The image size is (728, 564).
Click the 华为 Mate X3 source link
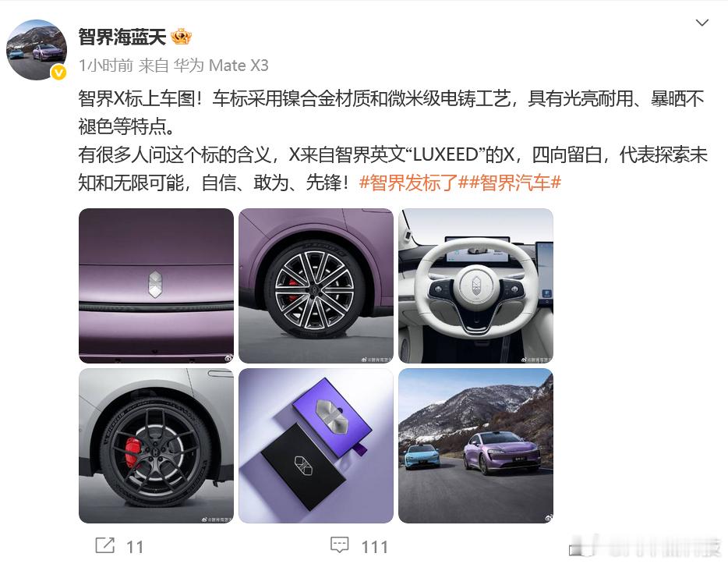(221, 66)
